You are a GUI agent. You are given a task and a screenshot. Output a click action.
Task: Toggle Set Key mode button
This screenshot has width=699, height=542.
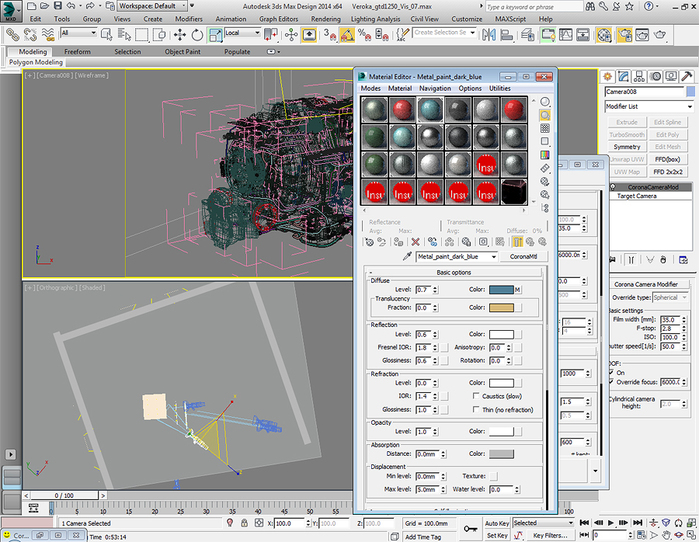(497, 535)
